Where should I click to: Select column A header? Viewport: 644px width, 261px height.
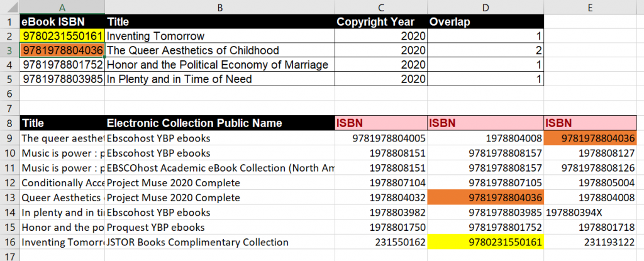(62, 6)
